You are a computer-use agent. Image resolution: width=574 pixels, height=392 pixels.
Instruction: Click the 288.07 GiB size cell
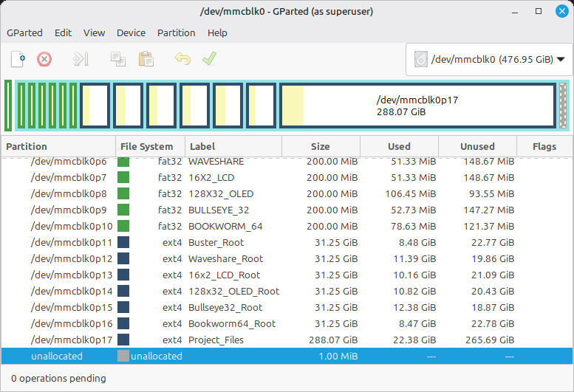333,340
